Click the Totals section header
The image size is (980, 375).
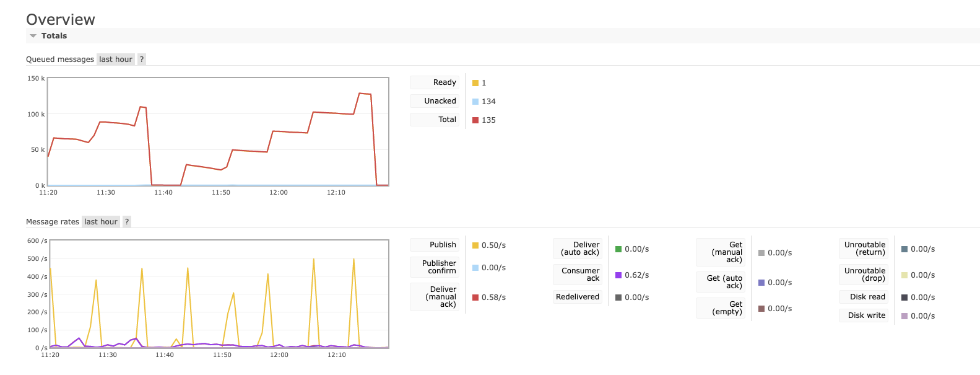[503, 36]
